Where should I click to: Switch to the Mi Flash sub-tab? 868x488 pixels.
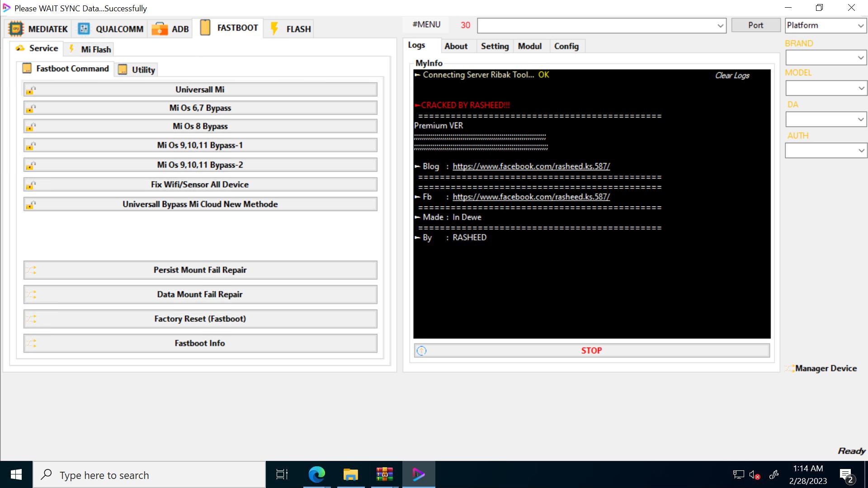click(89, 49)
